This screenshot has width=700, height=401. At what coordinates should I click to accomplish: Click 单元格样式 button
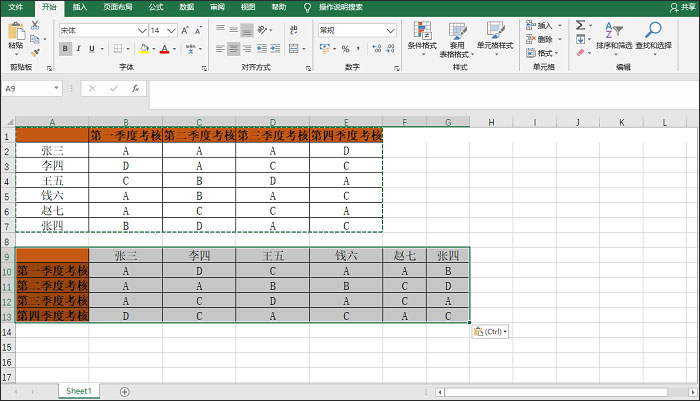point(495,40)
